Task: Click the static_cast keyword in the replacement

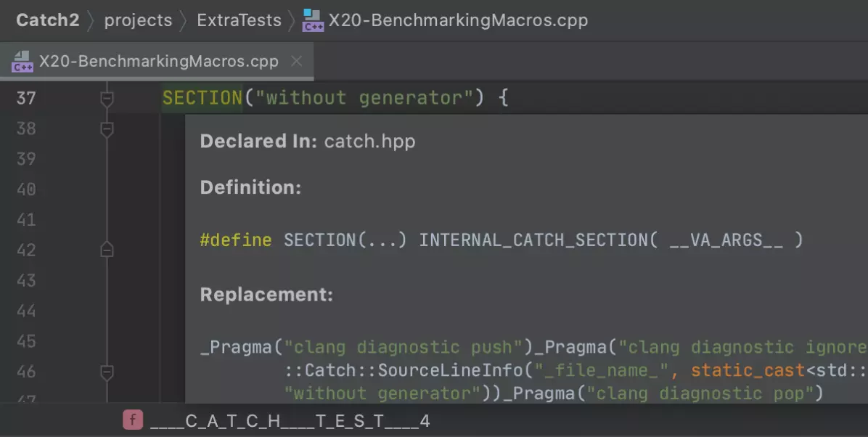Action: [x=748, y=370]
